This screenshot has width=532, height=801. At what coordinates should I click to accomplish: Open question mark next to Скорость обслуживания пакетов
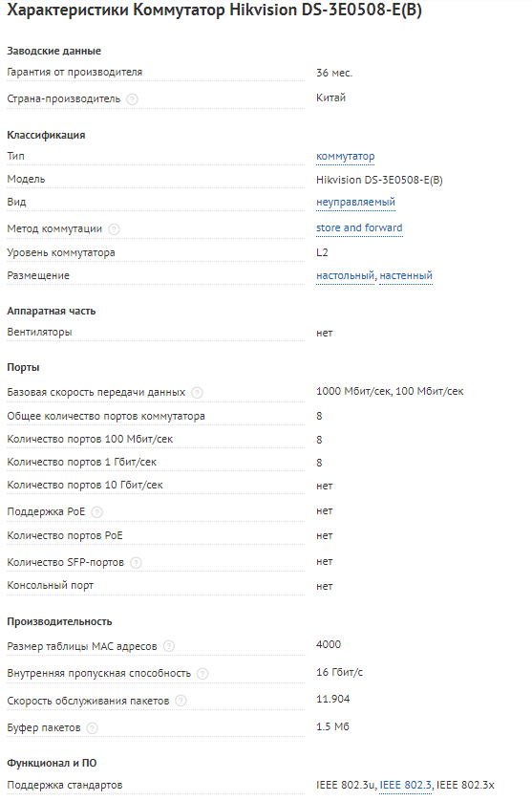181,701
